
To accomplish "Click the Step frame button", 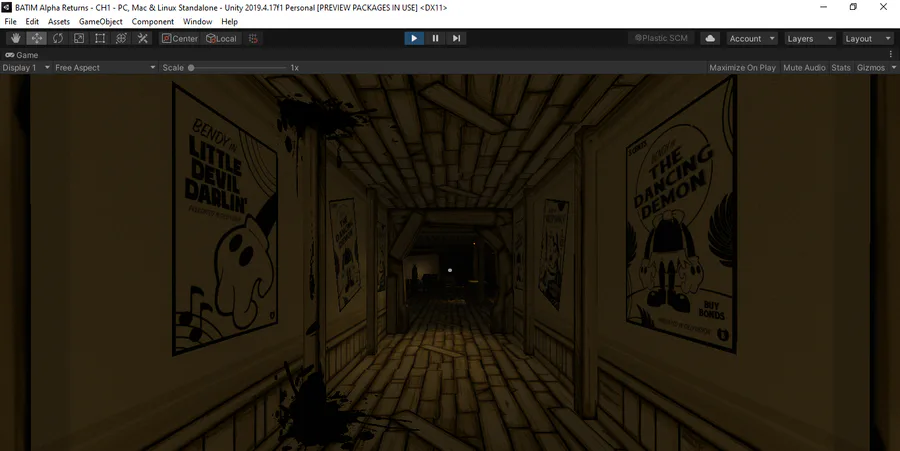I will coord(456,38).
